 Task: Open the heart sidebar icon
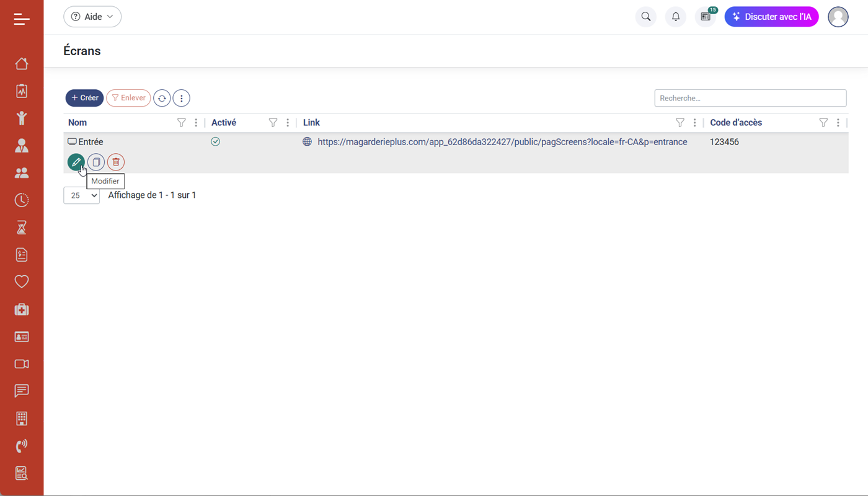[x=22, y=282]
